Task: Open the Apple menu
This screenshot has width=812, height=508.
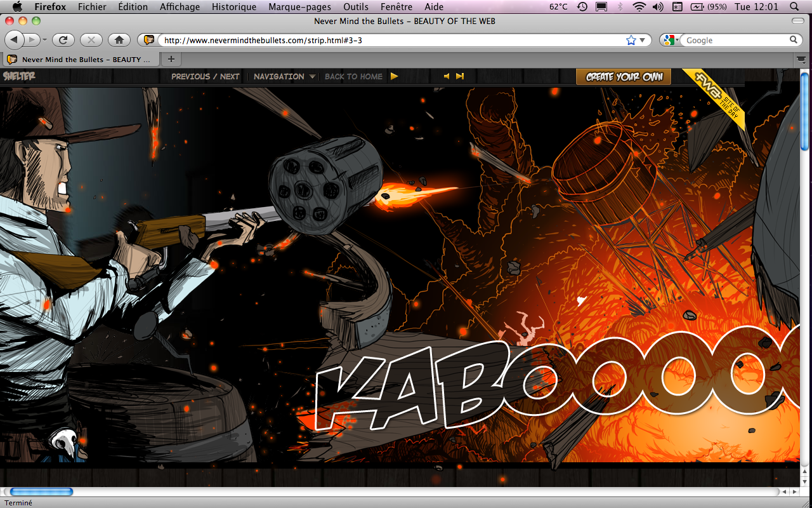Action: [17, 7]
